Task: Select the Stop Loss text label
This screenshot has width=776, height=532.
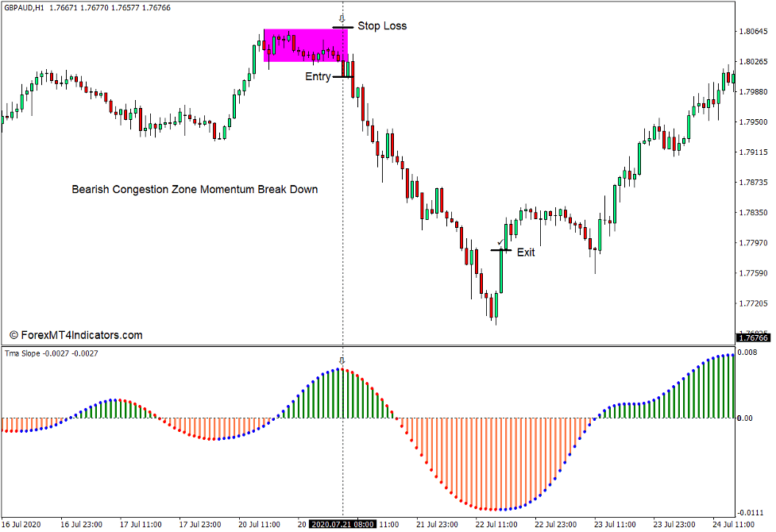Action: tap(382, 25)
